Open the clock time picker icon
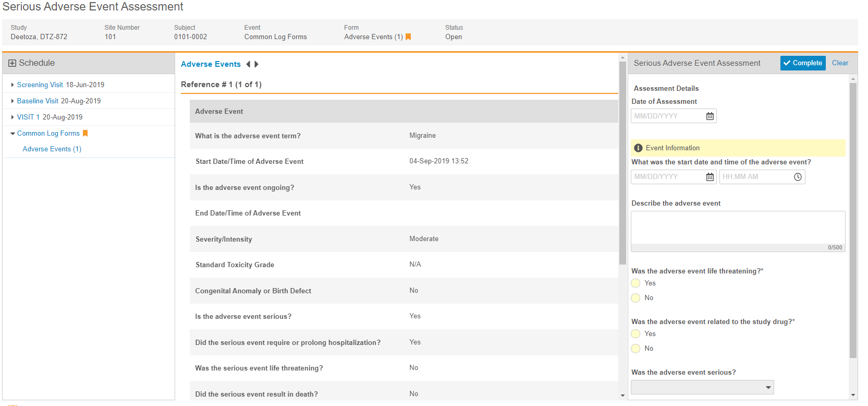The width and height of the screenshot is (868, 406). coord(798,177)
